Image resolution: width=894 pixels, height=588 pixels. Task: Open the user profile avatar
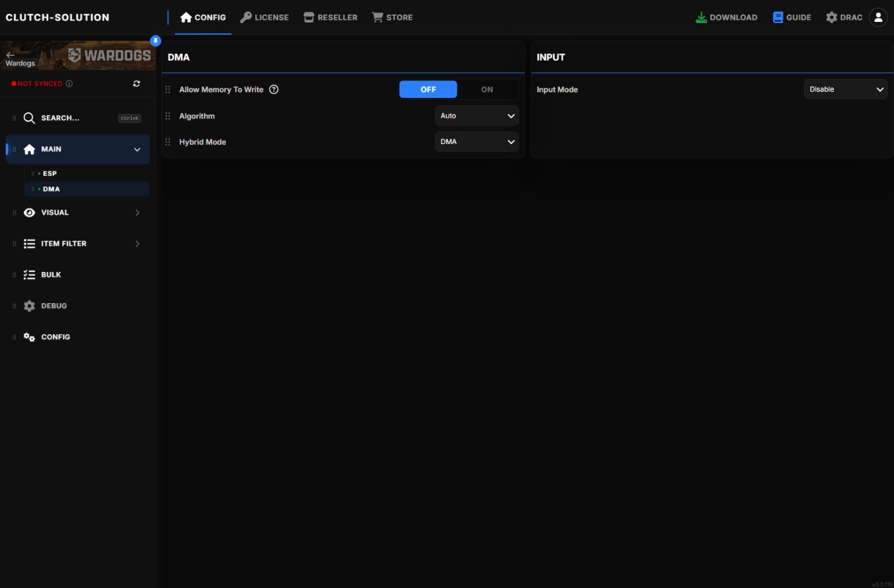(878, 17)
